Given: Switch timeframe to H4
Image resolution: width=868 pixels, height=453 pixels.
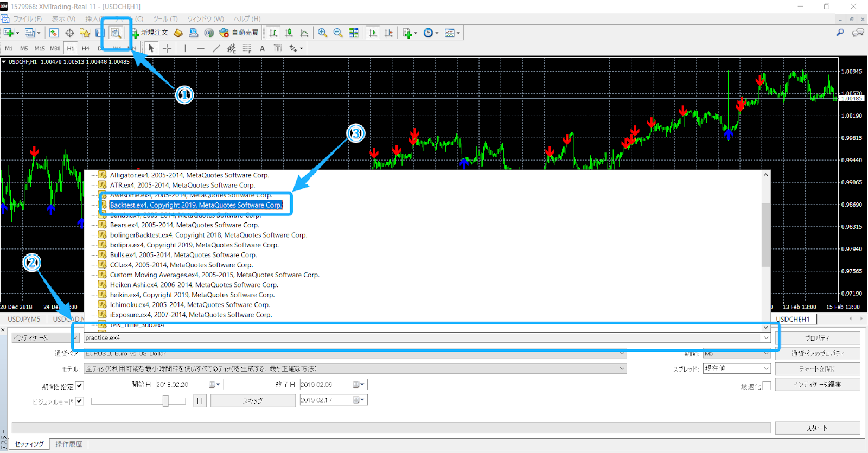Looking at the screenshot, I should click(x=86, y=48).
